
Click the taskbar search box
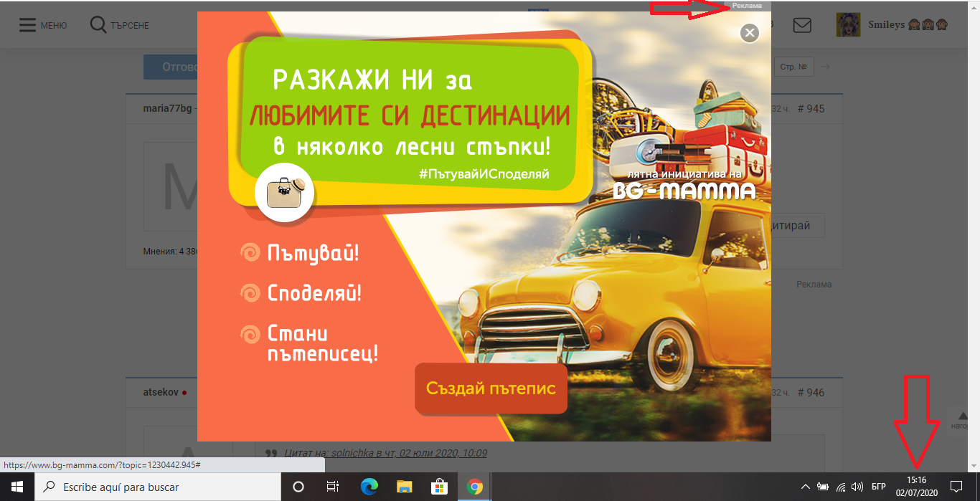click(x=158, y=487)
